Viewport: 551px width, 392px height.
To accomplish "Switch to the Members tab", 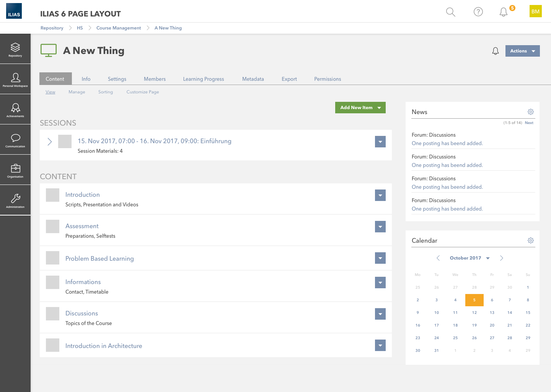I will point(155,79).
